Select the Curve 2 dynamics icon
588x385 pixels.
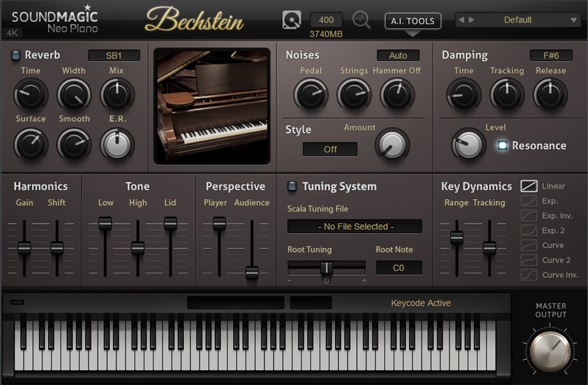click(x=529, y=260)
